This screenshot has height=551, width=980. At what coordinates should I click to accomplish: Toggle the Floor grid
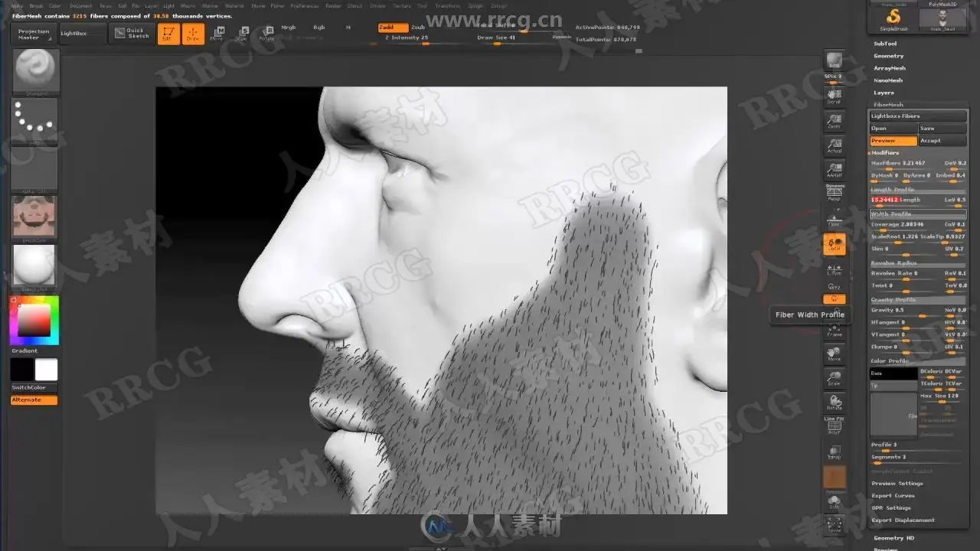pos(834,219)
